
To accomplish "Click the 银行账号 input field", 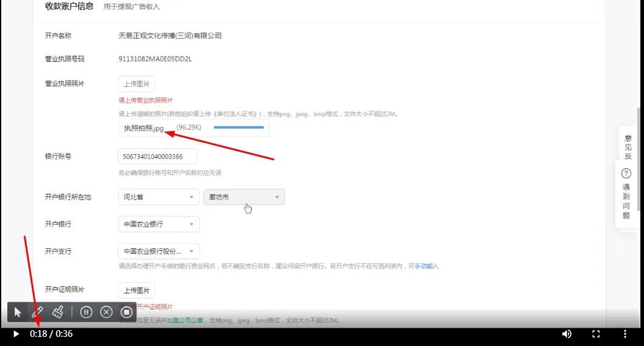I will [157, 157].
